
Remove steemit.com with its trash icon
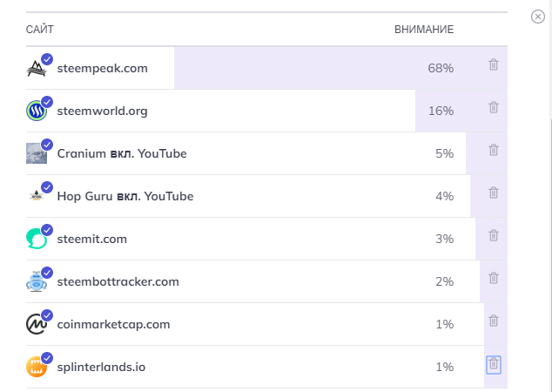tap(494, 236)
